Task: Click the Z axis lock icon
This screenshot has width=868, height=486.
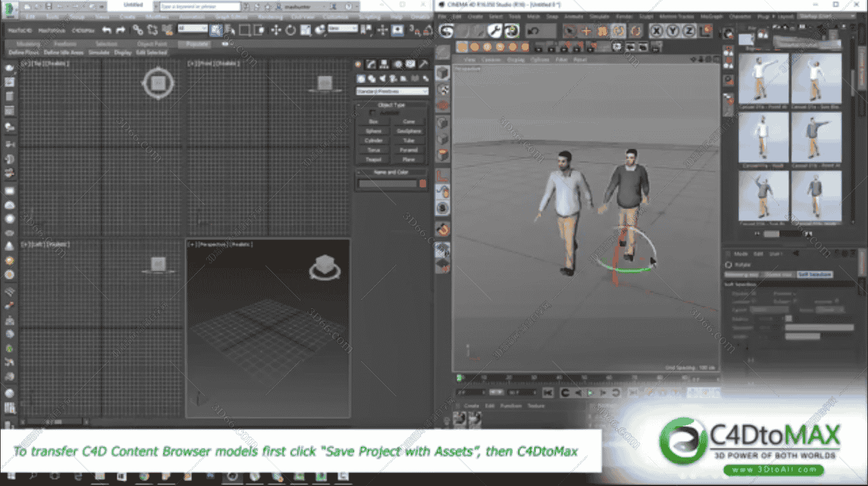Action: (689, 30)
